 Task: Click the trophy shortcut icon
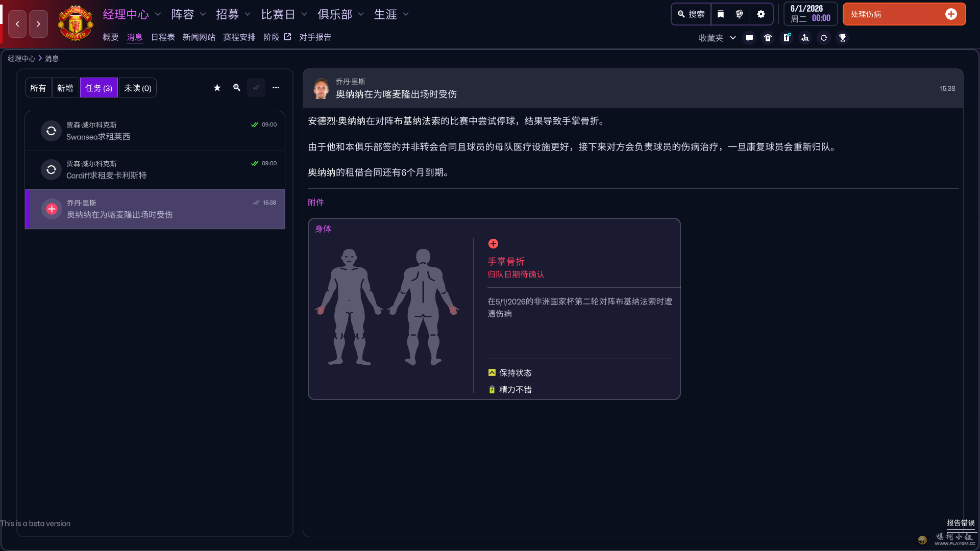pyautogui.click(x=843, y=38)
